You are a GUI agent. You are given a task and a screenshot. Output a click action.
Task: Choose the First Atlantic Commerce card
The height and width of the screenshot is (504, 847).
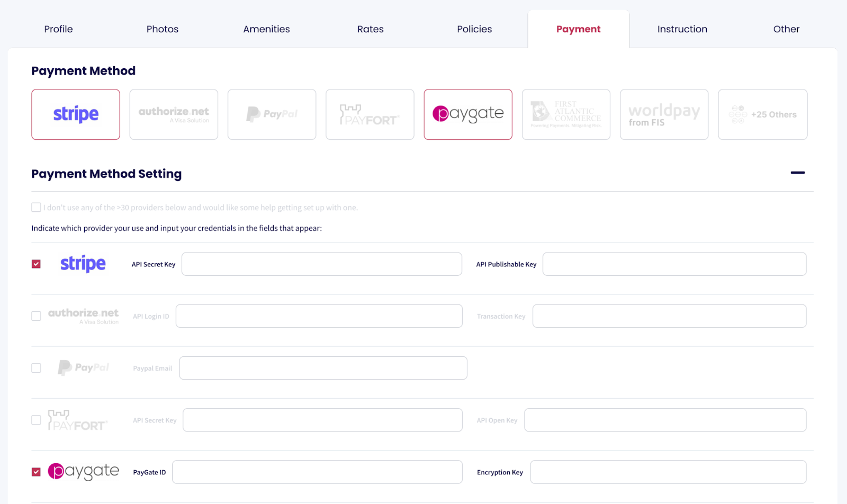tap(566, 114)
